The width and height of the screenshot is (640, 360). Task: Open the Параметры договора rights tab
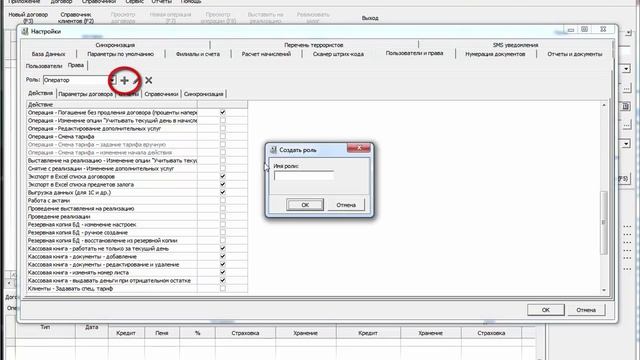pos(85,94)
